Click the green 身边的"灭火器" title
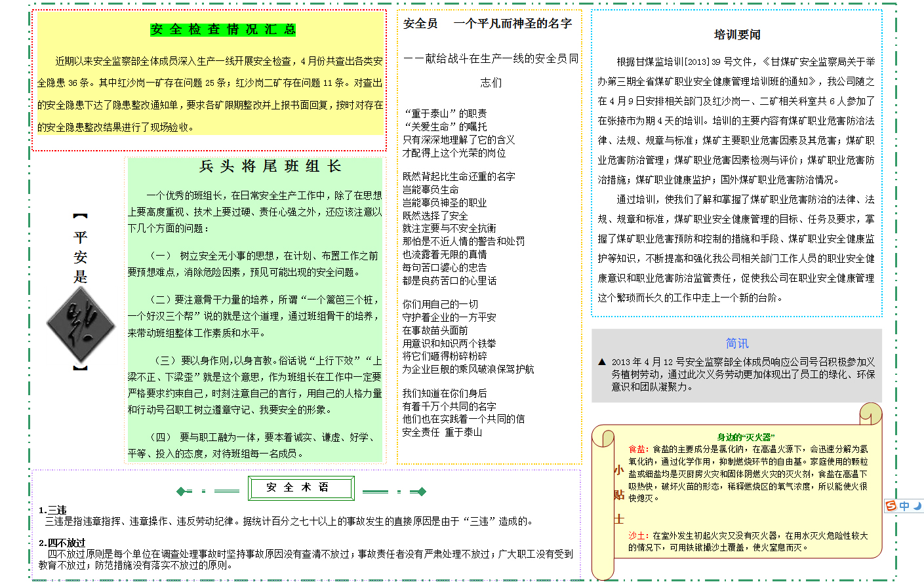The width and height of the screenshot is (924, 582). coord(746,437)
